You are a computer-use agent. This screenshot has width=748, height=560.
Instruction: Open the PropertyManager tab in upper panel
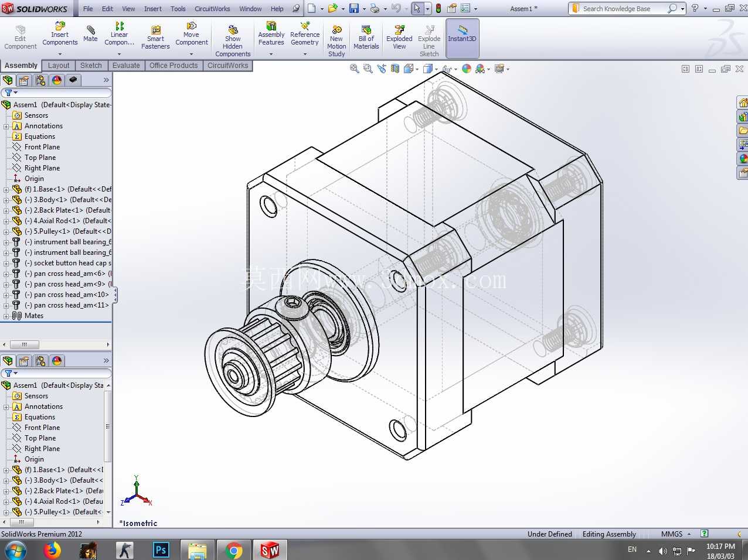point(24,80)
